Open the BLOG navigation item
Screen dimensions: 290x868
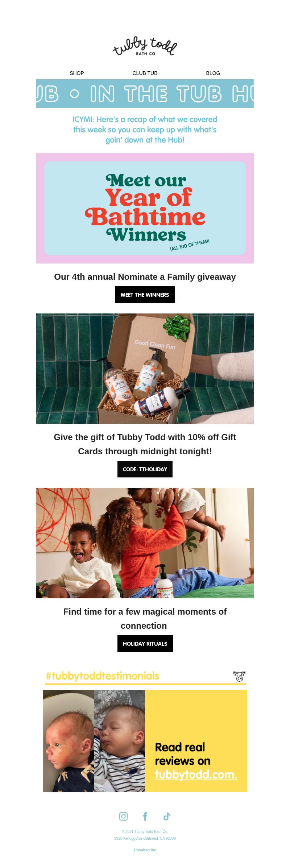tap(213, 73)
